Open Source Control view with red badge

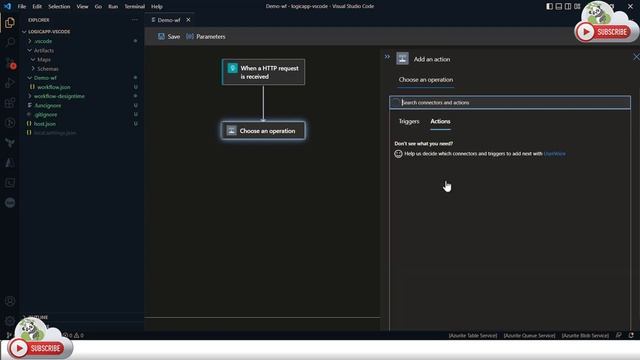[10, 63]
